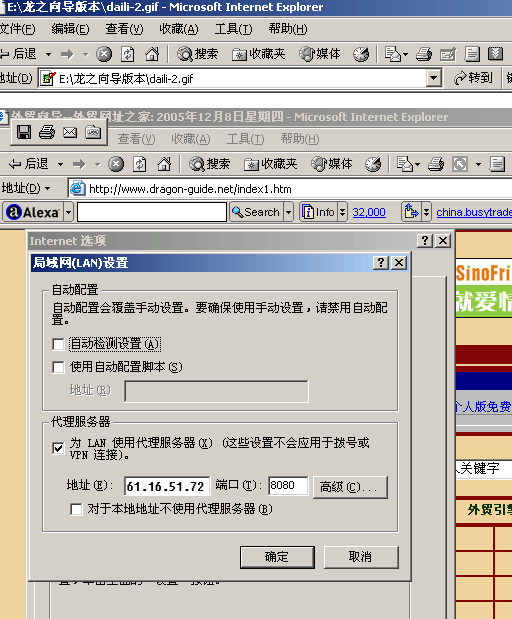Click the proxy 端口 port field
The height and width of the screenshot is (619, 512).
(288, 485)
